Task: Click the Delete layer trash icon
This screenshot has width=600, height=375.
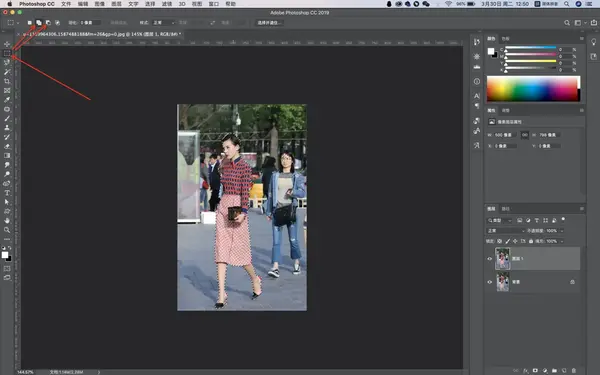Action: (x=574, y=370)
